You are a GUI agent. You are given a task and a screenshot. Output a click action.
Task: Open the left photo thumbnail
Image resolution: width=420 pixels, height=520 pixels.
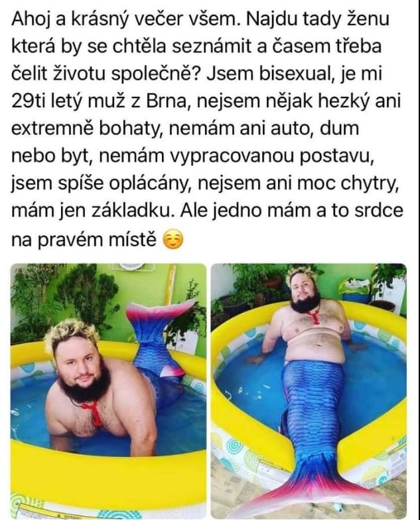click(x=109, y=391)
